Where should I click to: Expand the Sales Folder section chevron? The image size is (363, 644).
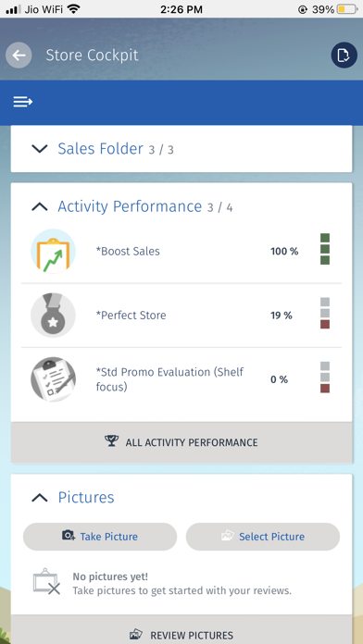40,148
